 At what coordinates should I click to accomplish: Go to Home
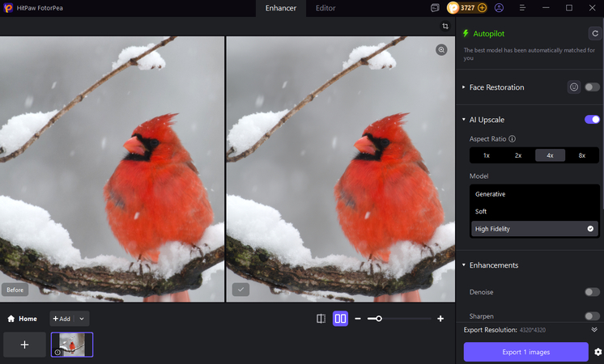pos(23,319)
